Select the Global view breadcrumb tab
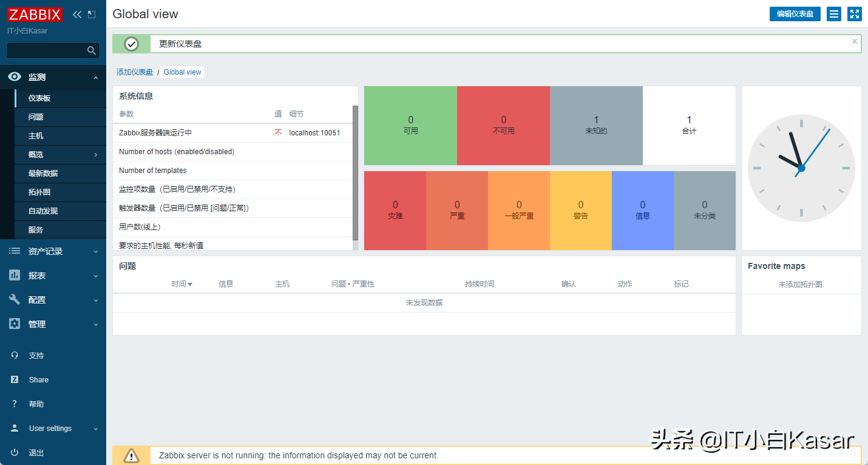The width and height of the screenshot is (868, 465). 181,72
